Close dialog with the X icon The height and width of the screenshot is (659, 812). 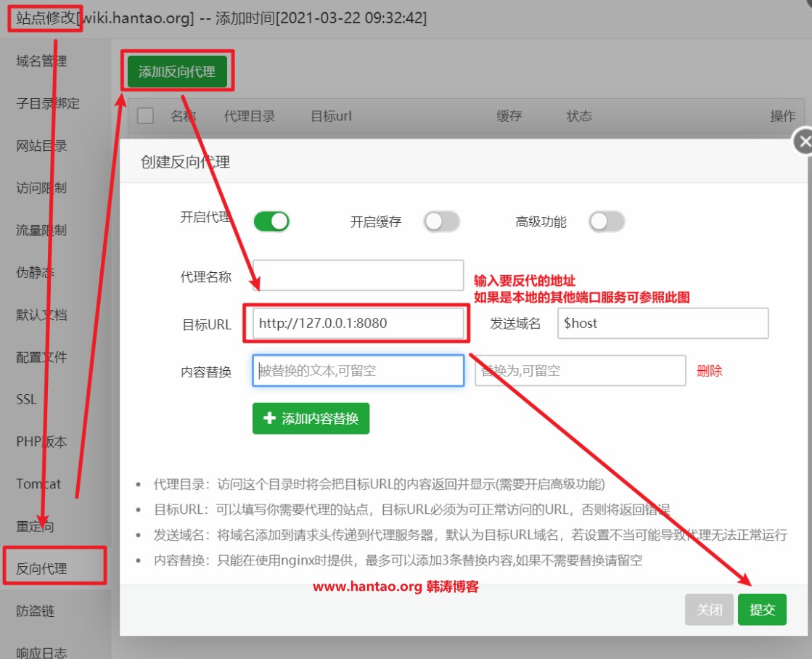click(803, 142)
